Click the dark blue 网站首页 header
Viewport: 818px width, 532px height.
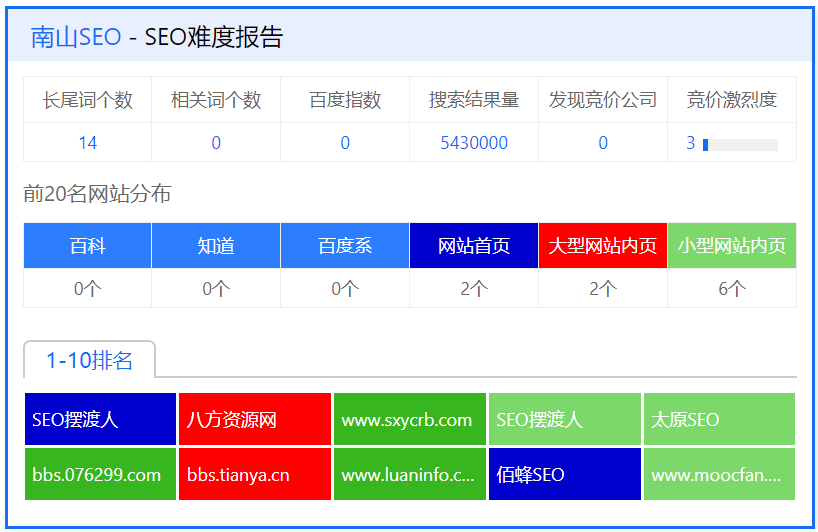(474, 246)
